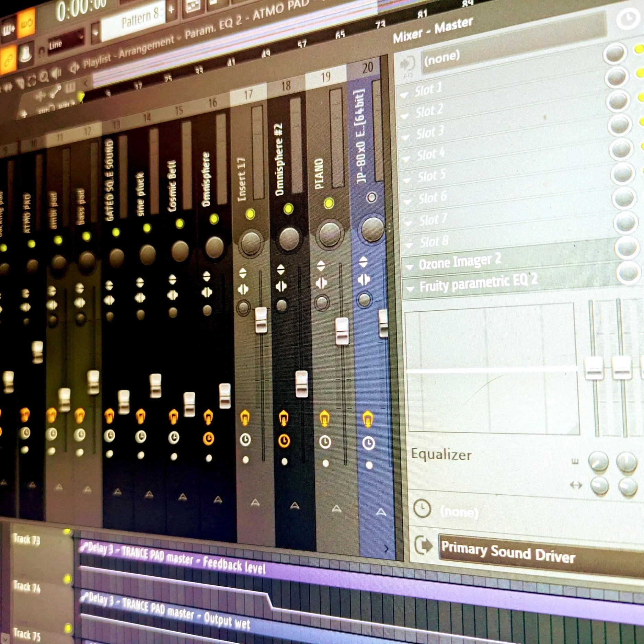644x644 pixels.
Task: Click the Fruity parametric EQ 2 mix knob
Action: coord(628,273)
